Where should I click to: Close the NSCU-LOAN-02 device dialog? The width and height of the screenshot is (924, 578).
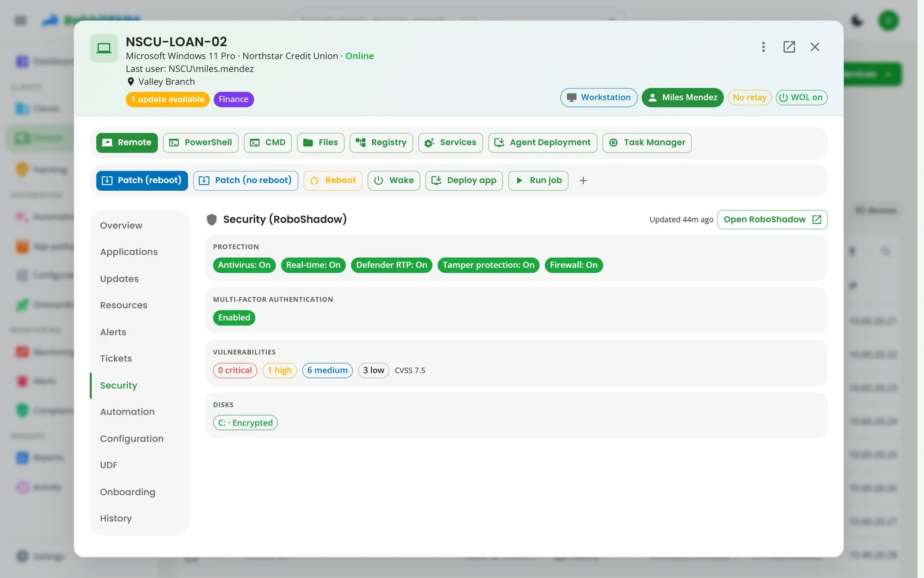click(x=815, y=47)
